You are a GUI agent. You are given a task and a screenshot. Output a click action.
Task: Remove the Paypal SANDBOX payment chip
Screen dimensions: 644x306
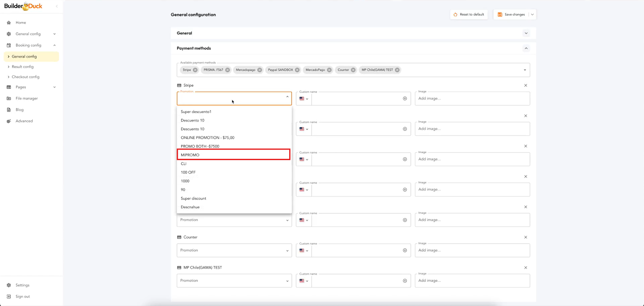297,70
